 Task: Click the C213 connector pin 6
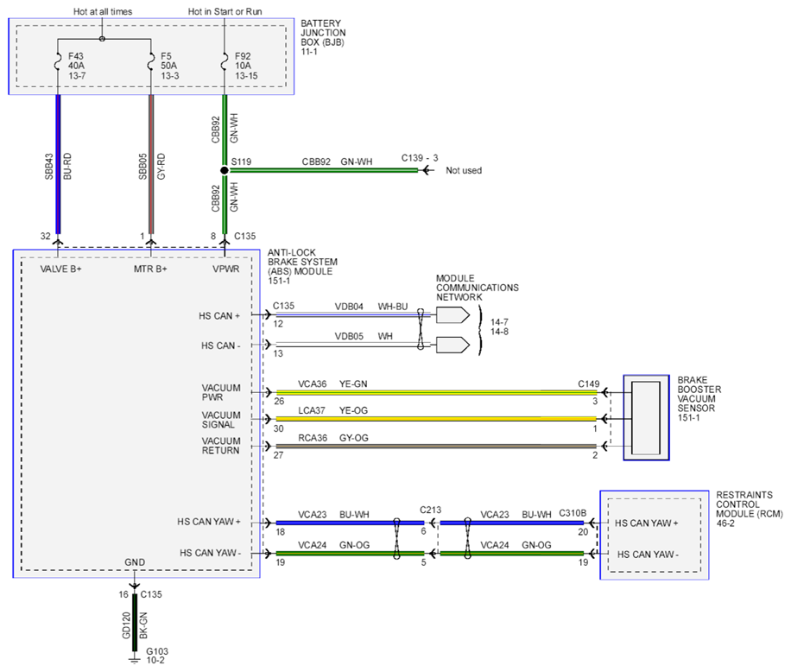click(432, 523)
